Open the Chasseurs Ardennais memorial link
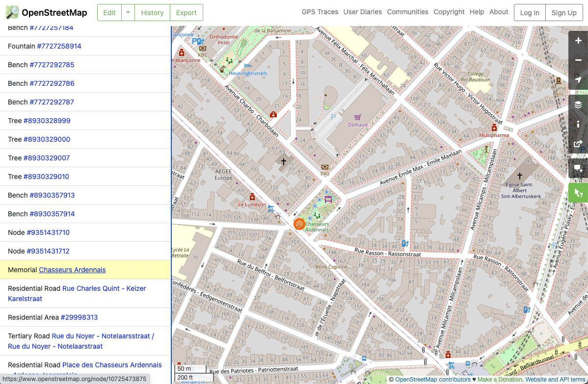The width and height of the screenshot is (588, 384). click(x=72, y=270)
